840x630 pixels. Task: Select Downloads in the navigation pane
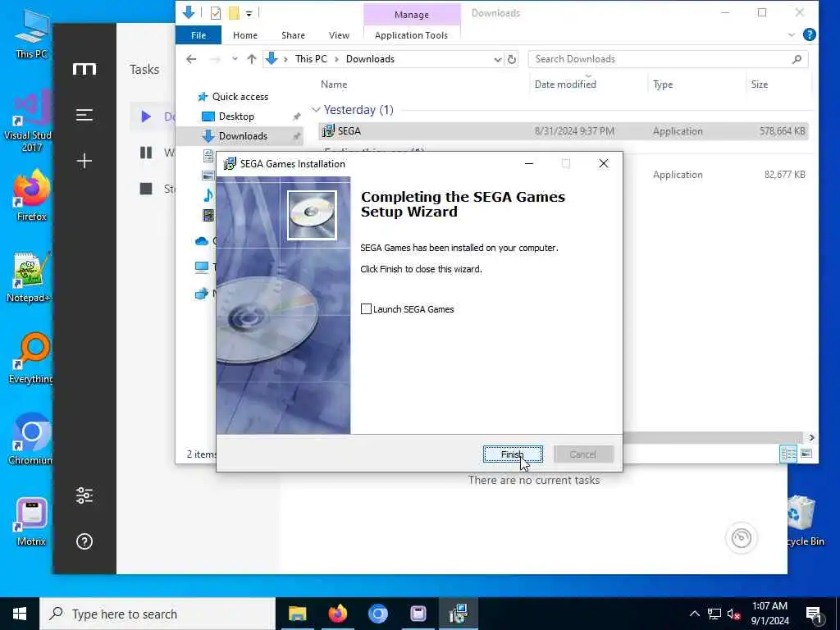[x=242, y=136]
